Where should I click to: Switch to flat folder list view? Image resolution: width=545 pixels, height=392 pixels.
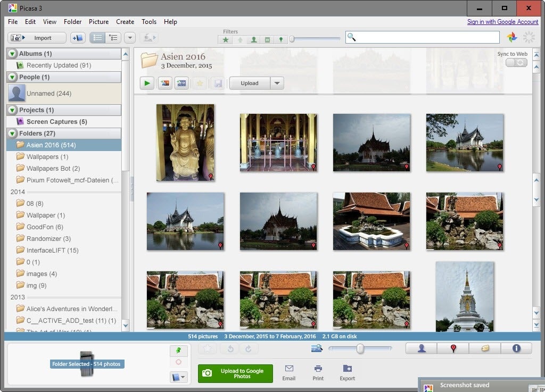pos(97,38)
